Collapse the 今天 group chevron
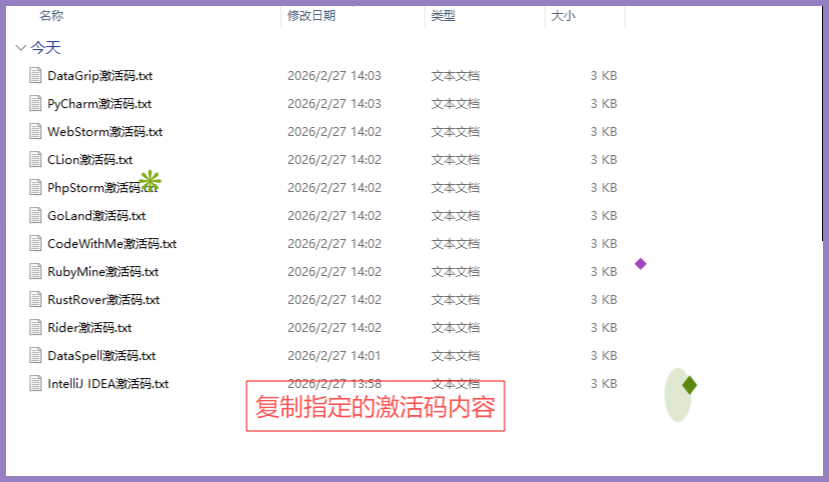 (x=21, y=48)
